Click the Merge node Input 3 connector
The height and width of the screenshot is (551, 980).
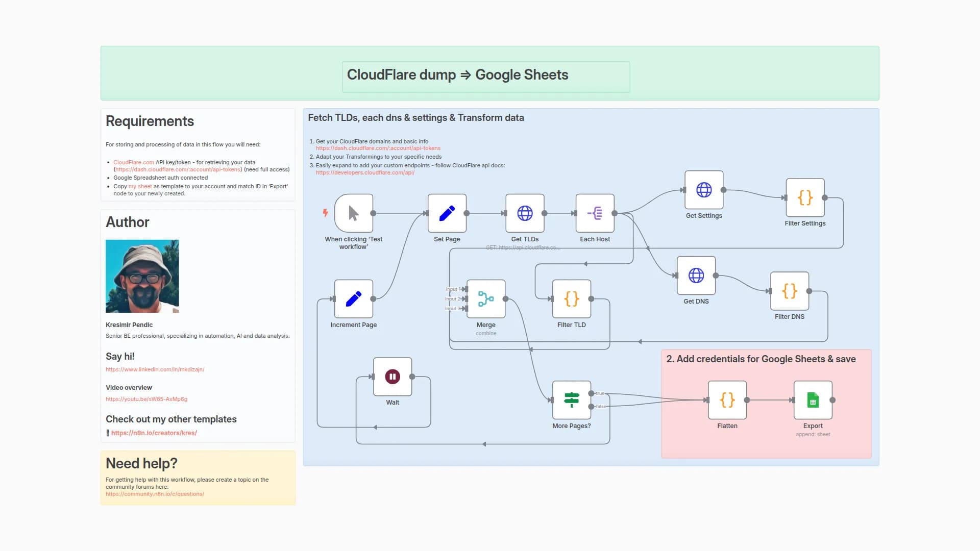[465, 309]
